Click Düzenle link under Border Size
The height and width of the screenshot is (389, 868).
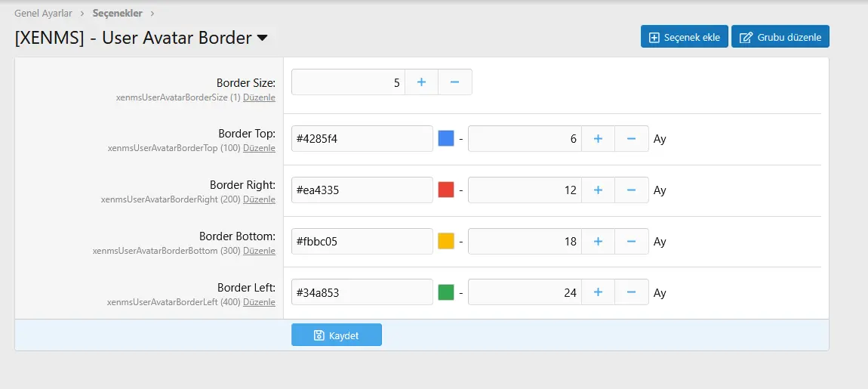pyautogui.click(x=259, y=97)
